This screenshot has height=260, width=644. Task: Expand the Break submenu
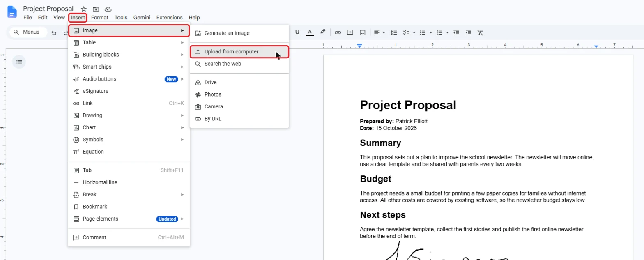pyautogui.click(x=129, y=194)
